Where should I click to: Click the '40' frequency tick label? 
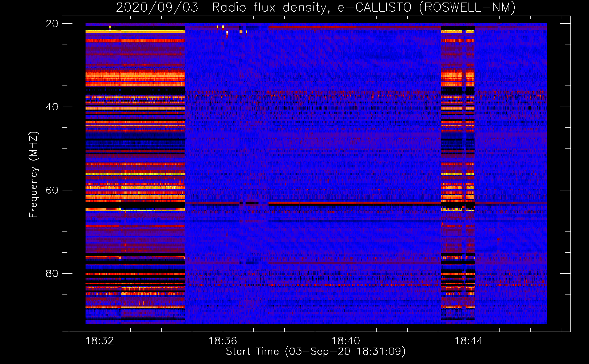[x=52, y=107]
